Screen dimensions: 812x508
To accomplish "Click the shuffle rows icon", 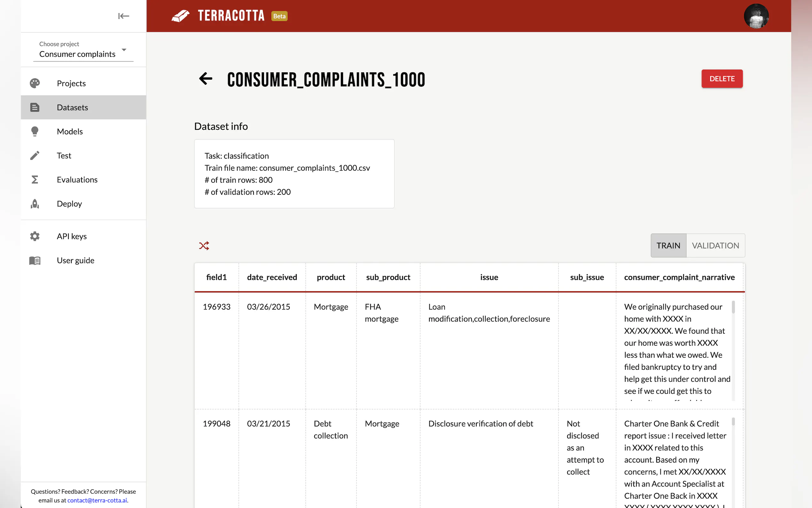I will (x=204, y=246).
